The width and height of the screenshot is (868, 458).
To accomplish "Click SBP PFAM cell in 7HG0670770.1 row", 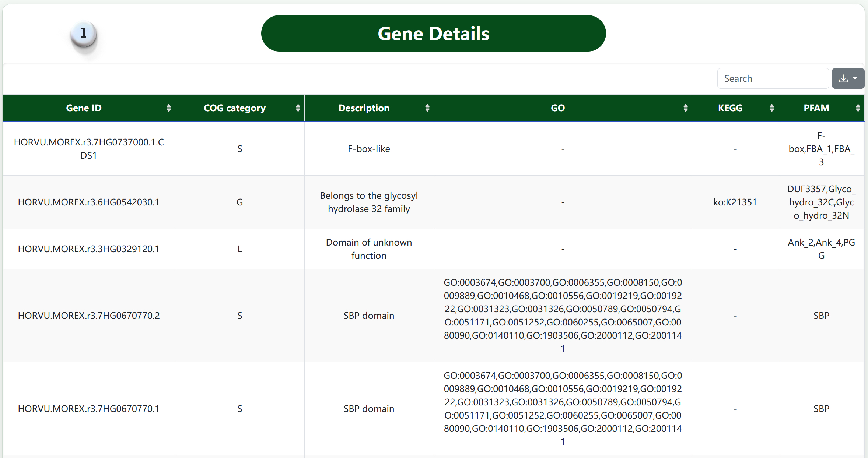I will 821,409.
